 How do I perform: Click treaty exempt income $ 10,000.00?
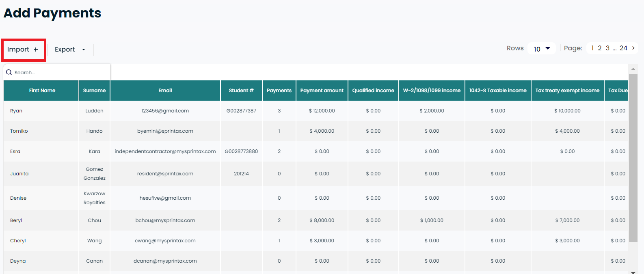[x=567, y=111]
